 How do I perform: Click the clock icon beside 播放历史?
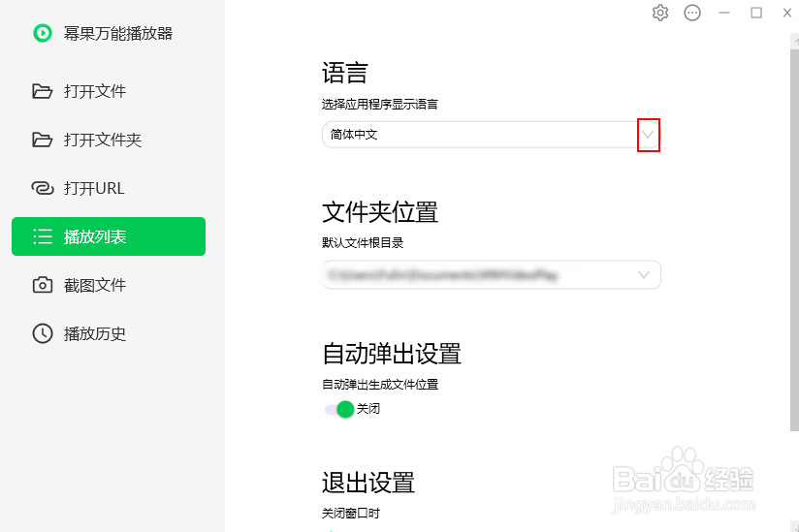[43, 333]
